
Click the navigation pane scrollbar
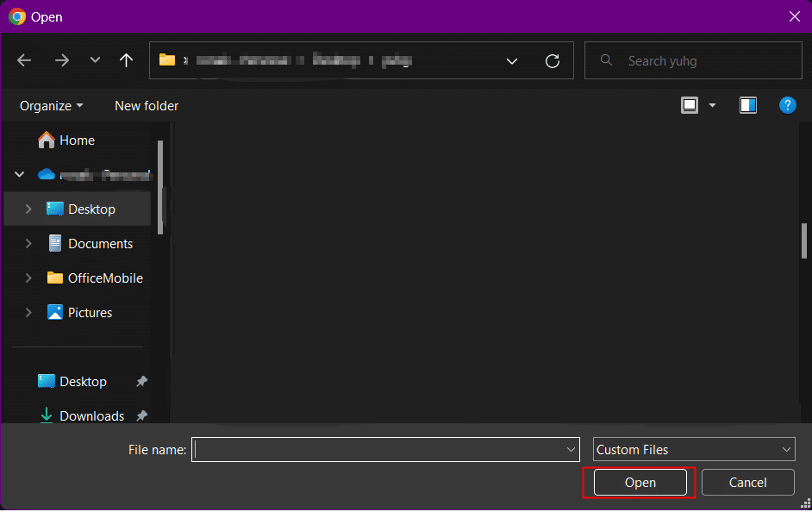pyautogui.click(x=160, y=187)
